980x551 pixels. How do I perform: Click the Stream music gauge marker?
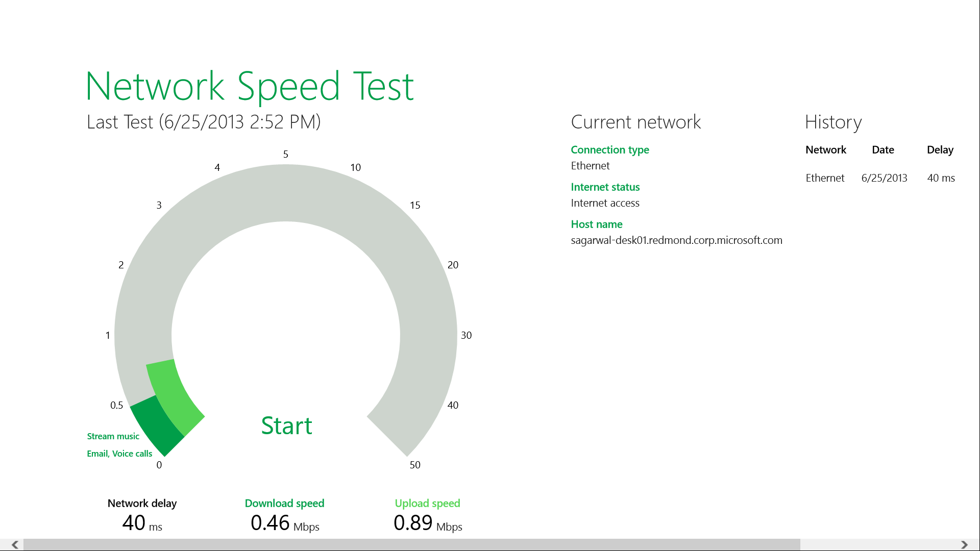113,436
